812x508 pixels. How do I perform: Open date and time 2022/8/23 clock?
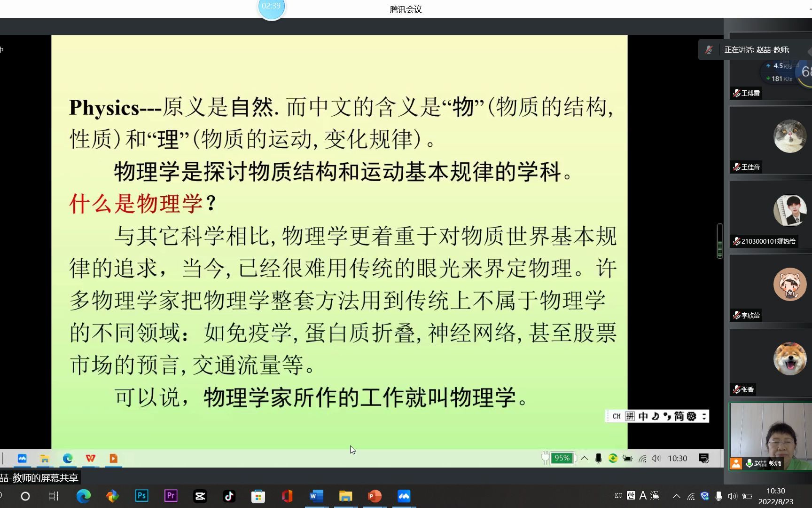[x=776, y=496]
